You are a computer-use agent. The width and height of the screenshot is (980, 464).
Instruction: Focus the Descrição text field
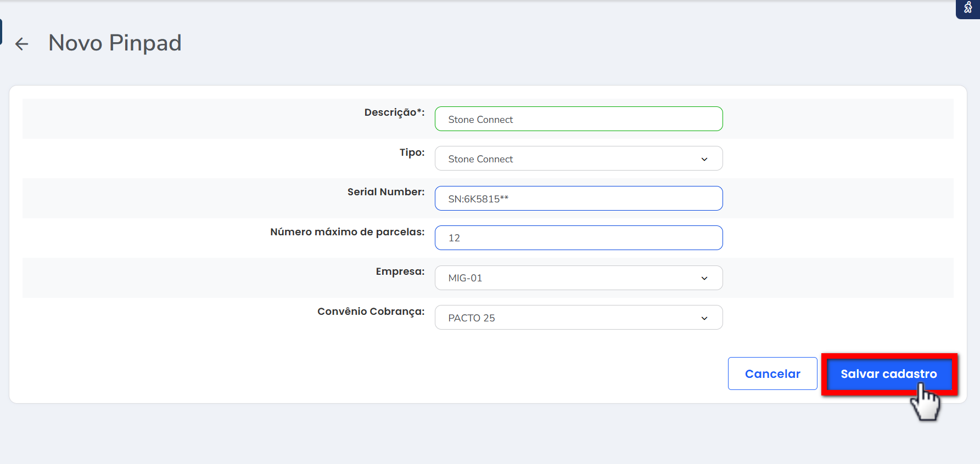pos(578,119)
